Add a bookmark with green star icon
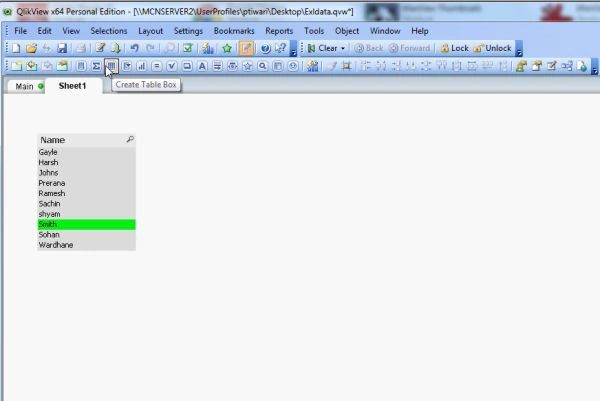Screen dimensions: 600x401 (227, 48)
